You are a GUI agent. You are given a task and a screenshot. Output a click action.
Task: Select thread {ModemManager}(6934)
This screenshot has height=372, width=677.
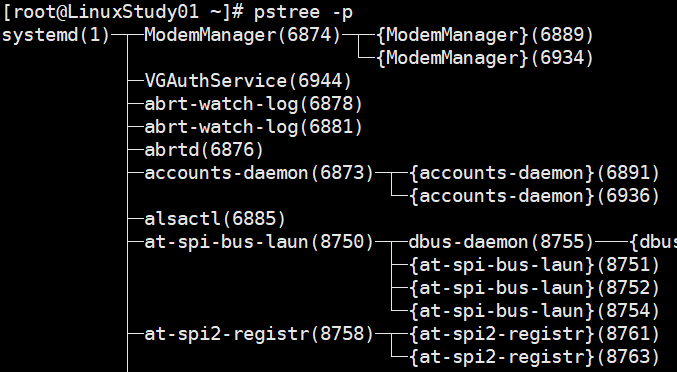(x=485, y=58)
